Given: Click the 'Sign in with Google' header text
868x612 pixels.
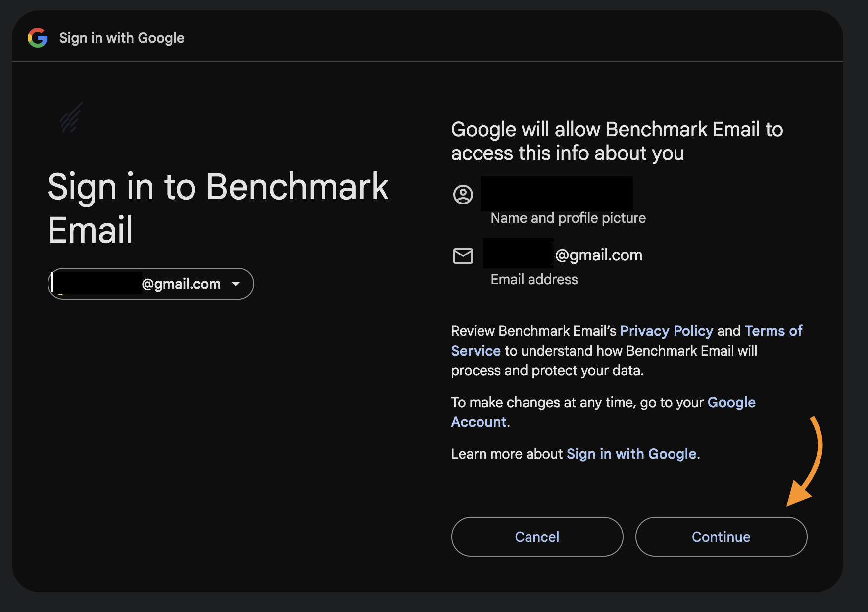Looking at the screenshot, I should [x=122, y=38].
